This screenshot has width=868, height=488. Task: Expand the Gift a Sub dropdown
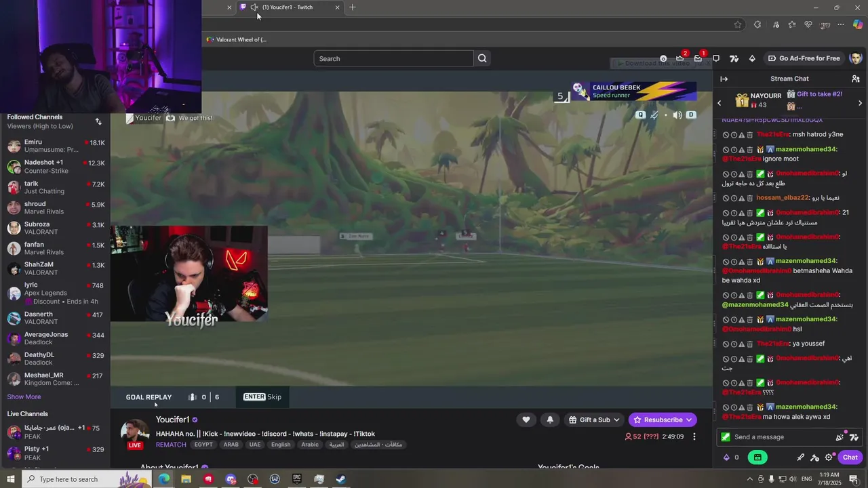[616, 420]
